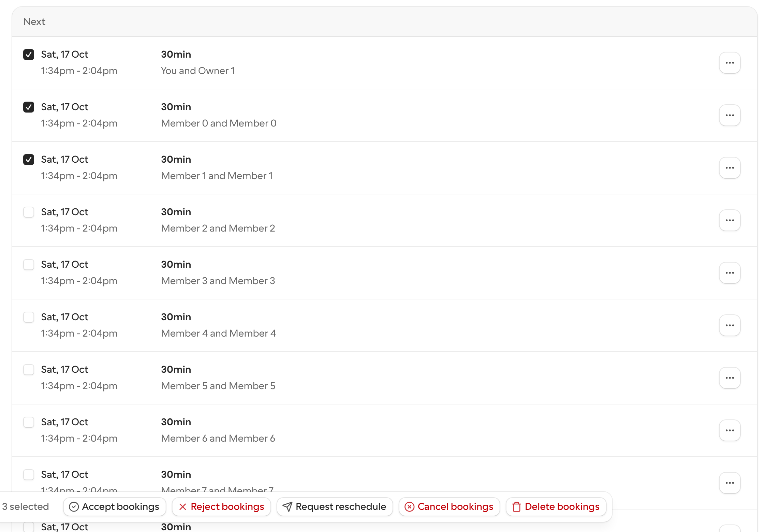Open three-dot menu for Member 0 booking
764x532 pixels.
pos(730,115)
